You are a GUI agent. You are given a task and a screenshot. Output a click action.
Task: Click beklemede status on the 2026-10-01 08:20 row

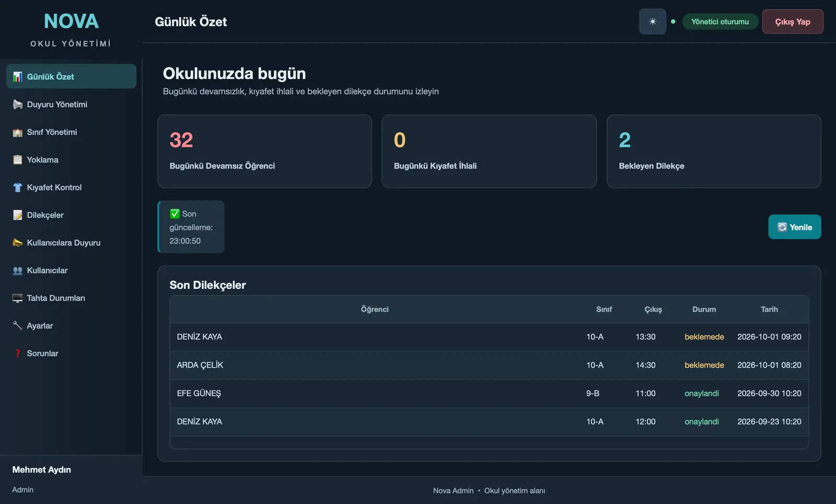[x=704, y=365]
